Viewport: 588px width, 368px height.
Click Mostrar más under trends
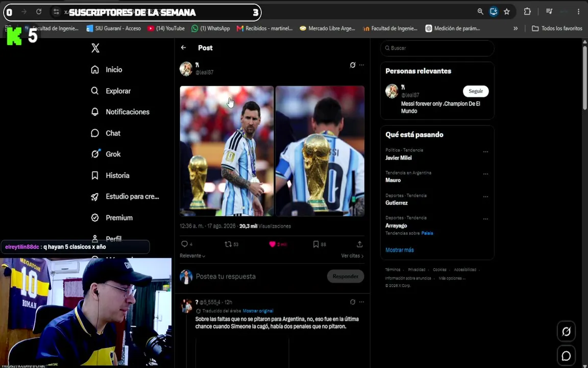coord(399,250)
